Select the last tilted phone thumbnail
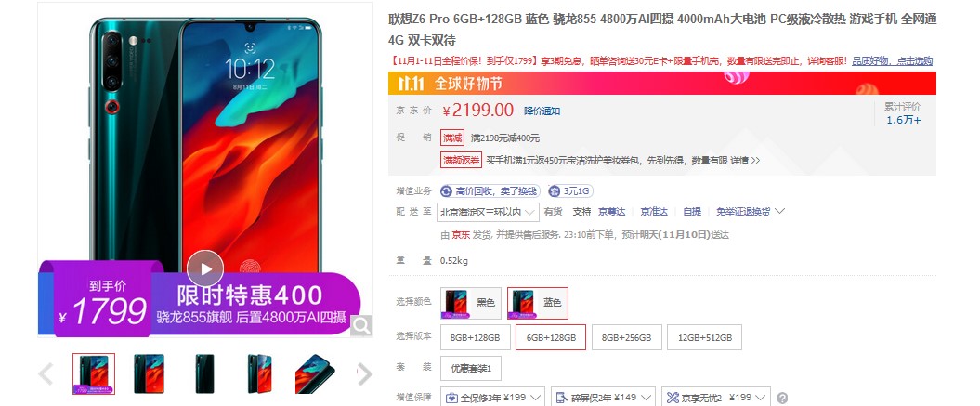The image size is (980, 406). (314, 374)
